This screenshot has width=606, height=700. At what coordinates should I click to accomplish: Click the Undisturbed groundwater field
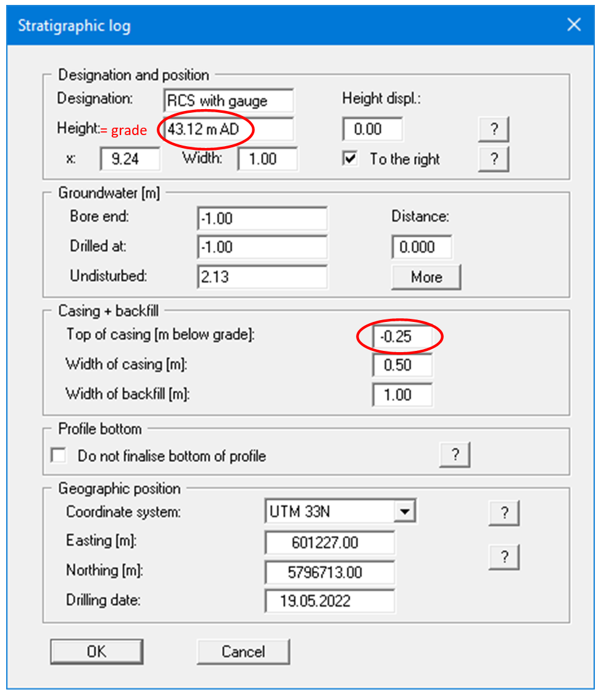point(262,277)
